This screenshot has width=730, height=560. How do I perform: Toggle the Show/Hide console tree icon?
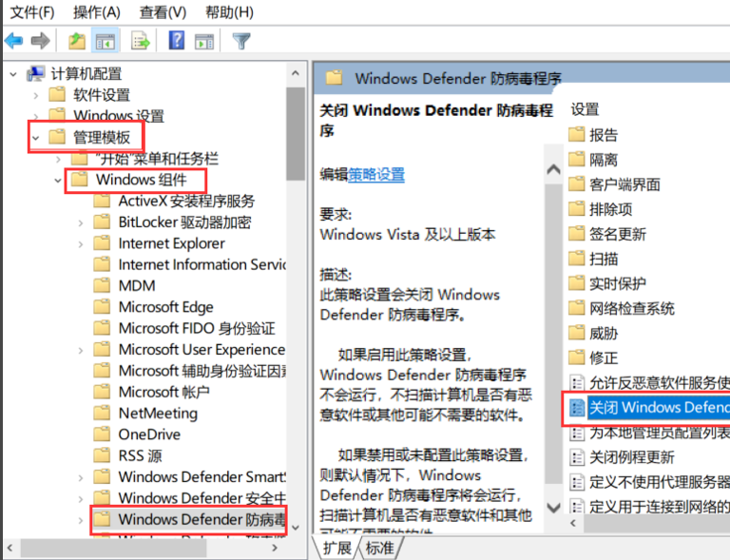[106, 41]
